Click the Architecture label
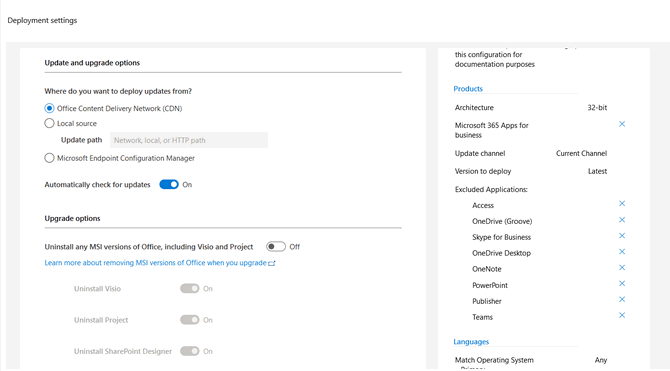 [474, 108]
